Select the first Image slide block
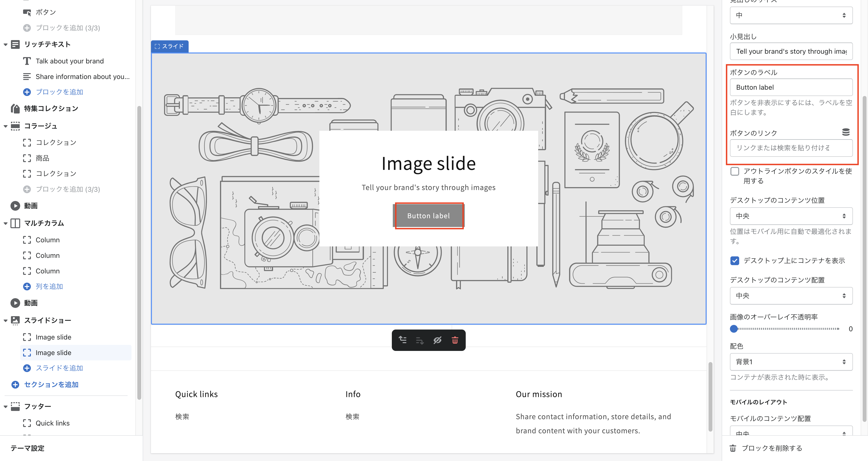 point(53,337)
